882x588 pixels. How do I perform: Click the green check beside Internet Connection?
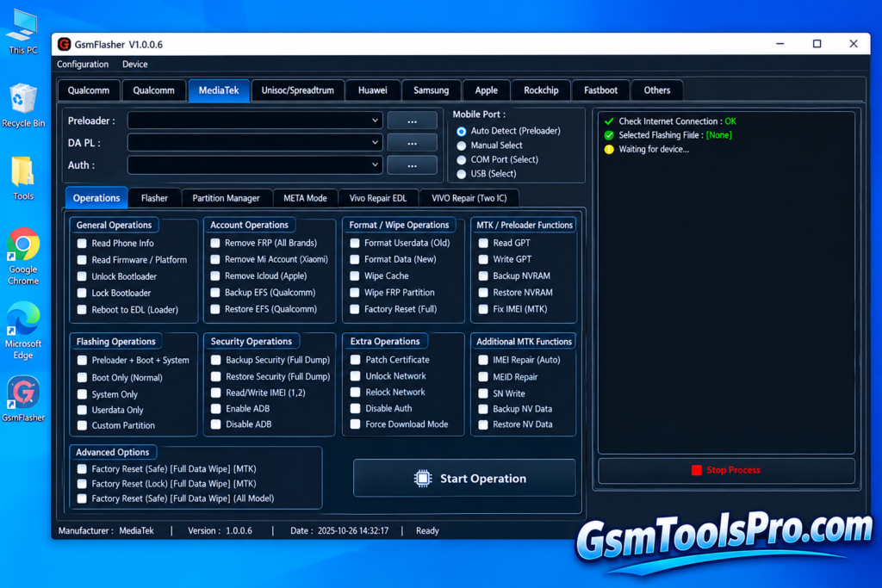(x=609, y=121)
